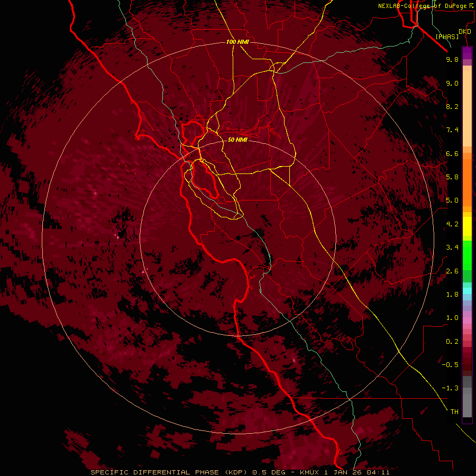This screenshot has height=476, width=476.
Task: Click the 8.2 scale value
Action: pyautogui.click(x=452, y=106)
